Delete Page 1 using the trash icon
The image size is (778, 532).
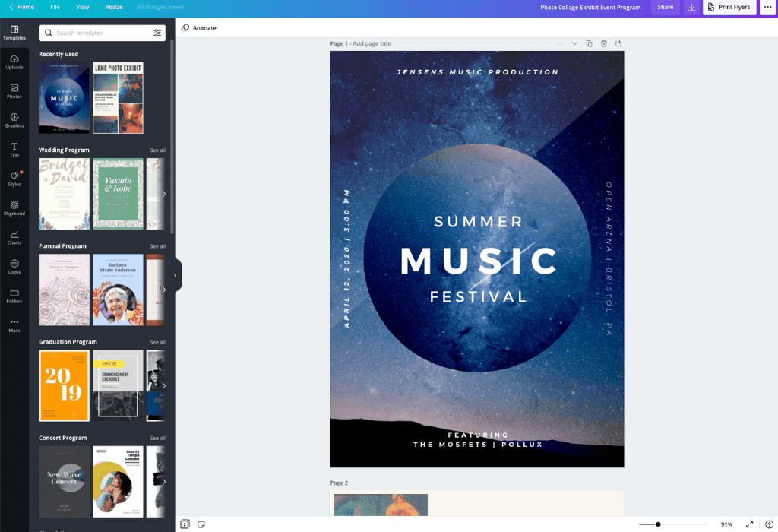pos(604,43)
